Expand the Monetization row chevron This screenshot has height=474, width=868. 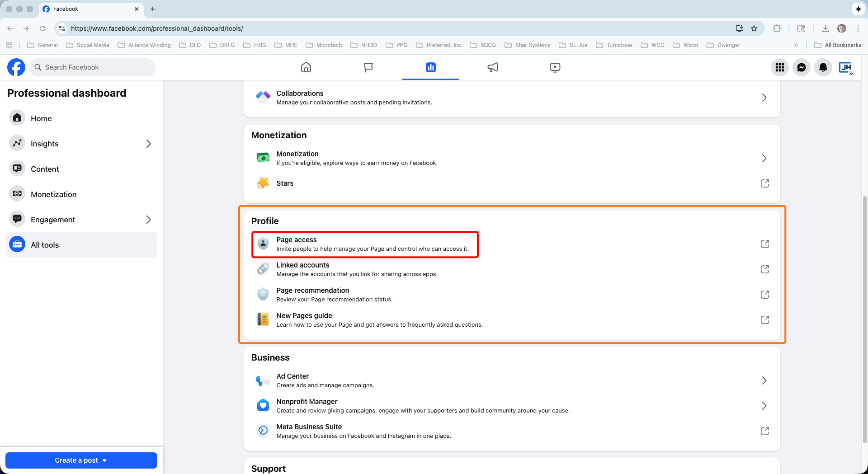point(764,158)
